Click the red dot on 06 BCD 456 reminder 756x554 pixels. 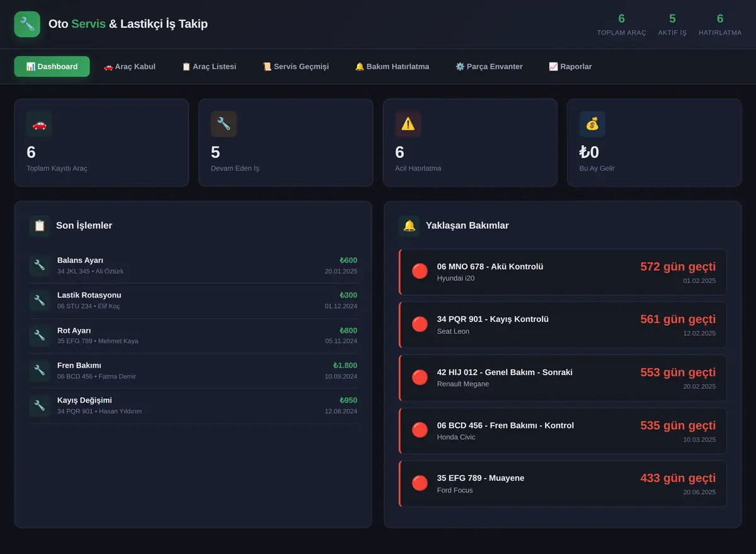[420, 430]
